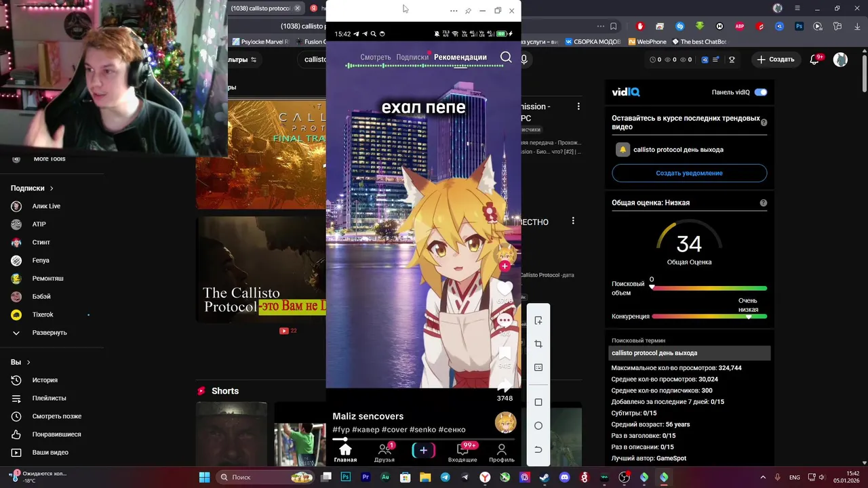
Task: Open YouTube notifications bell with 9+ badge
Action: pos(815,60)
